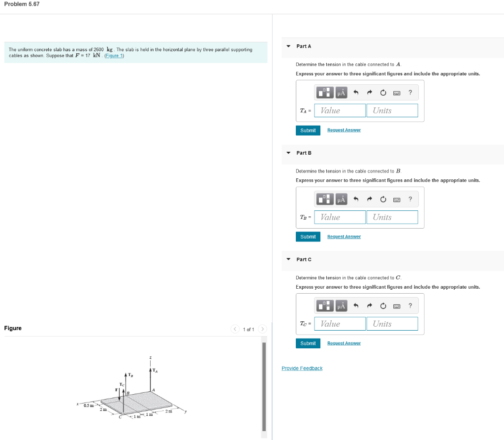Collapse the Part A section
504x440 pixels.
click(x=288, y=46)
